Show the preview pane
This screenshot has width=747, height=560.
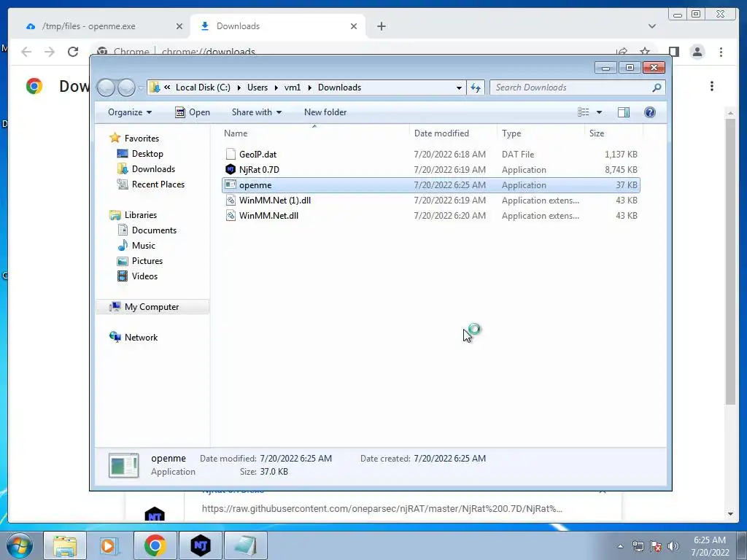623,112
